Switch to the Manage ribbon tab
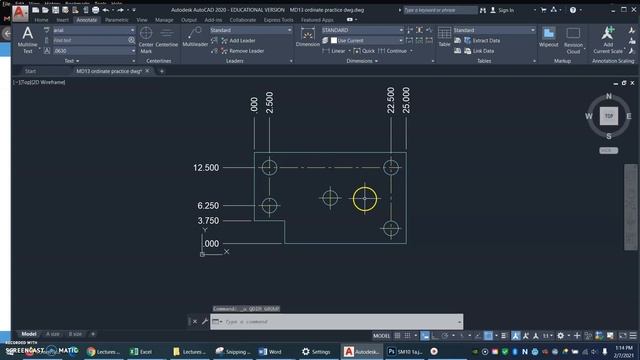This screenshot has height=360, width=640. point(164,20)
